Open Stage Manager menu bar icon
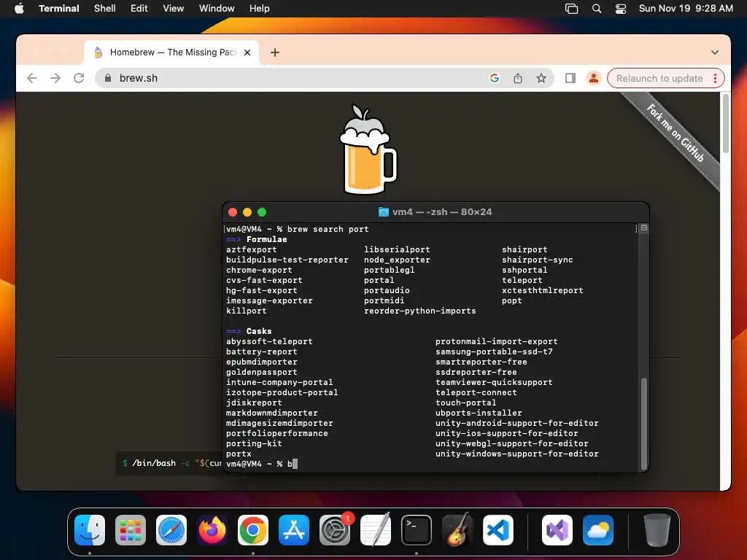The width and height of the screenshot is (747, 560). click(x=572, y=9)
